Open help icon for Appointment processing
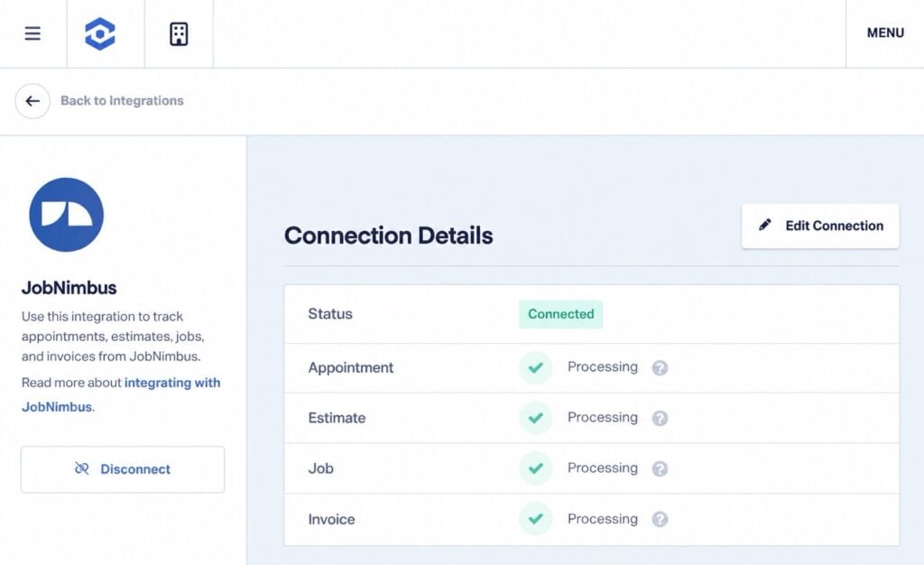924x565 pixels. pos(660,367)
